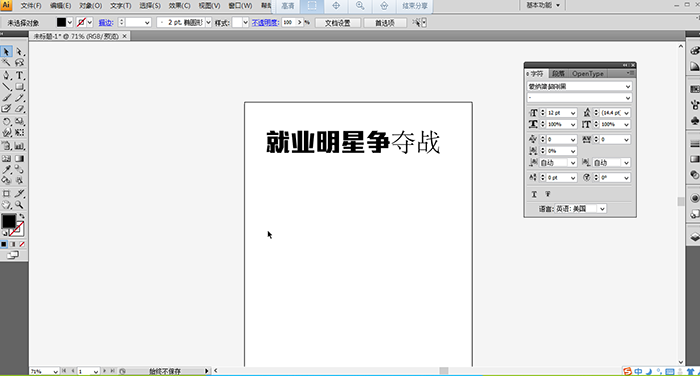The width and height of the screenshot is (700, 376).
Task: Select the Column Graph tool
Action: point(20,146)
